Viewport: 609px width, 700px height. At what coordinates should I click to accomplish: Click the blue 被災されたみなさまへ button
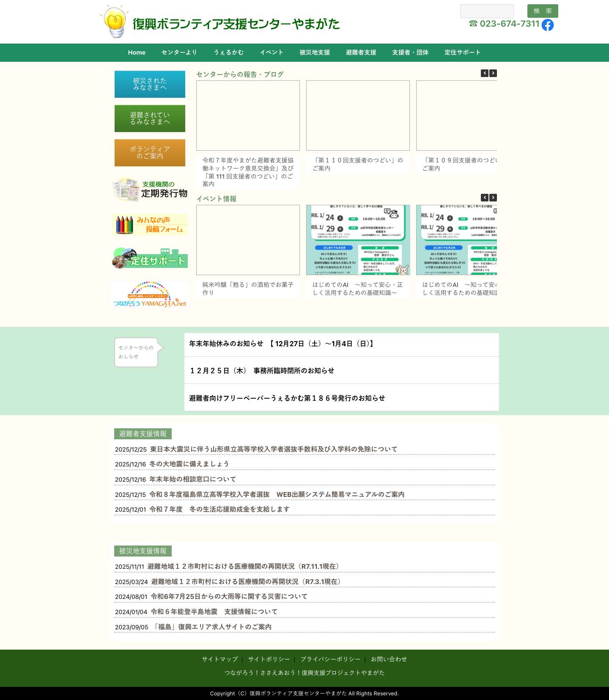[150, 84]
